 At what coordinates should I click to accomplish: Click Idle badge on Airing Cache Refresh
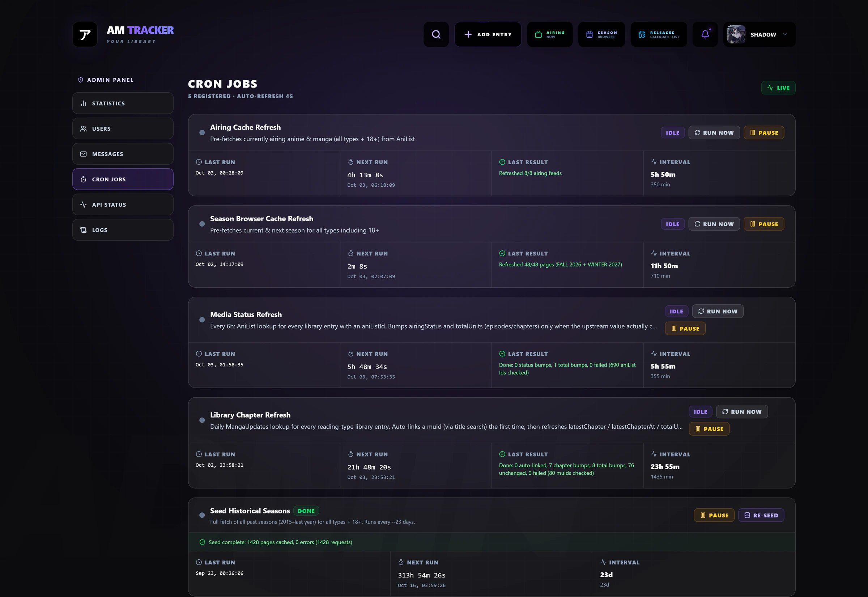pyautogui.click(x=672, y=132)
